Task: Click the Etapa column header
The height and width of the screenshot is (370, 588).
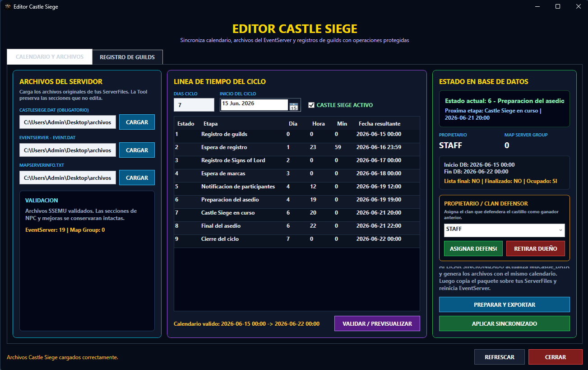Action: pyautogui.click(x=210, y=123)
